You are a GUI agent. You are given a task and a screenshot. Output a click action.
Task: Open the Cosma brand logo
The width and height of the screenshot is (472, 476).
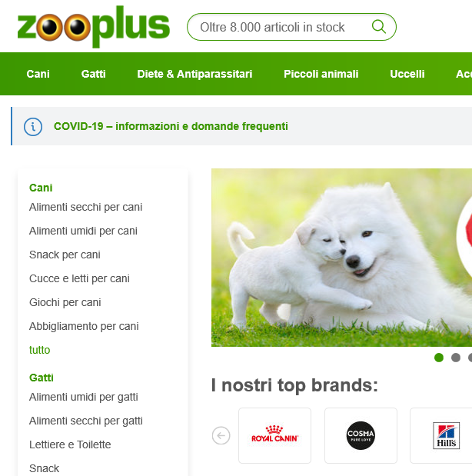pos(361,435)
